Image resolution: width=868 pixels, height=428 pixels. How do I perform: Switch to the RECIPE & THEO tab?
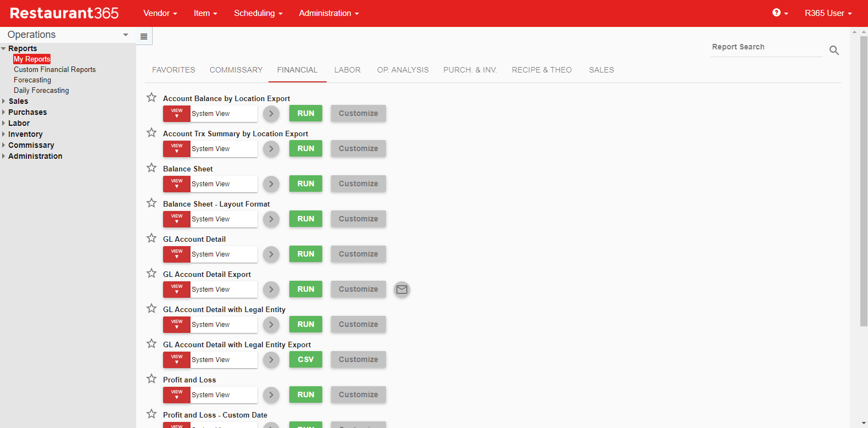542,70
